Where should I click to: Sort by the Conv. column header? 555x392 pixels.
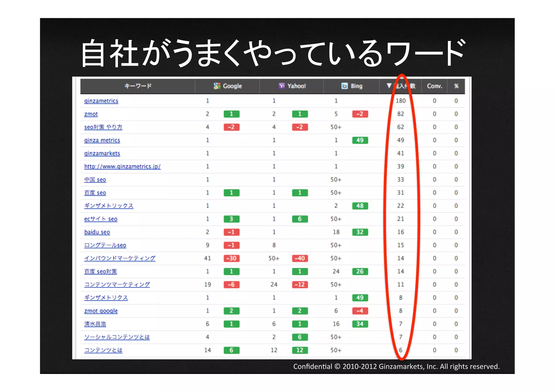[x=434, y=86]
